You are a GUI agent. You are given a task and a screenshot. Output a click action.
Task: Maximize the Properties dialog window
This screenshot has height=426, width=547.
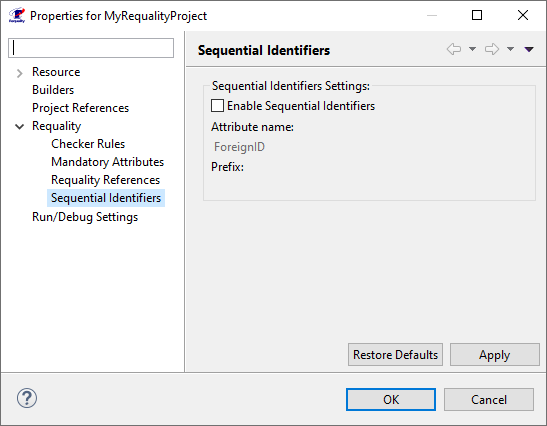coord(477,15)
